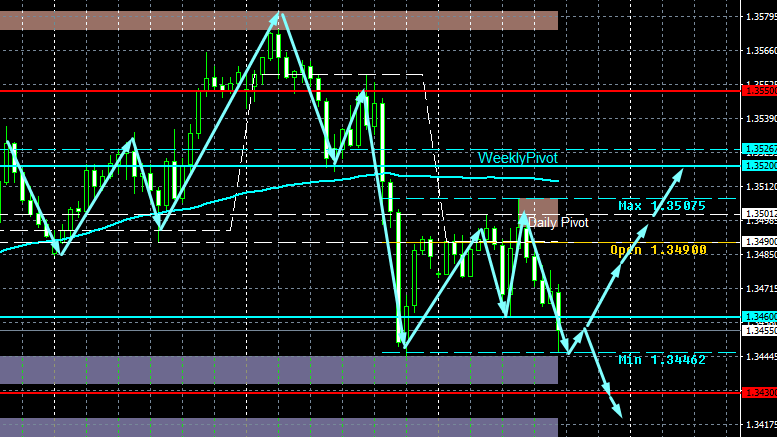Click the Max 1.35075 label
777x437 pixels.
point(662,206)
